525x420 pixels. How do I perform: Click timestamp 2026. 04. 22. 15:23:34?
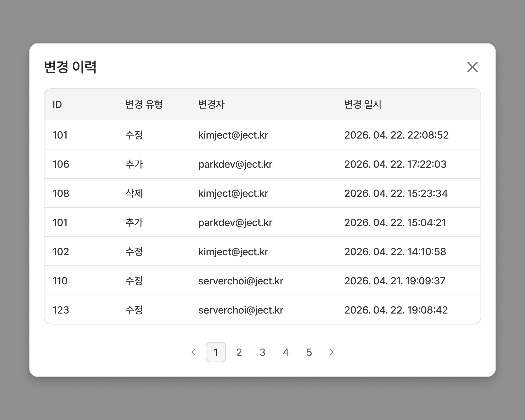(396, 193)
